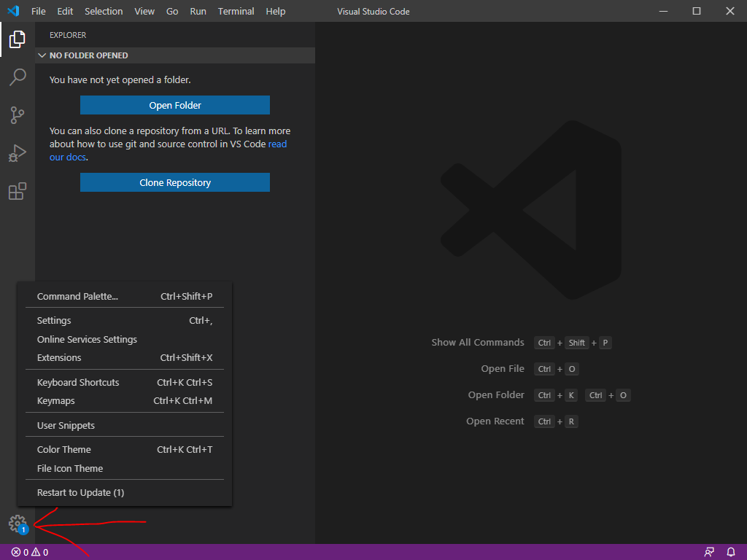Select Extensions in the gear menu
The height and width of the screenshot is (560, 747).
point(125,357)
